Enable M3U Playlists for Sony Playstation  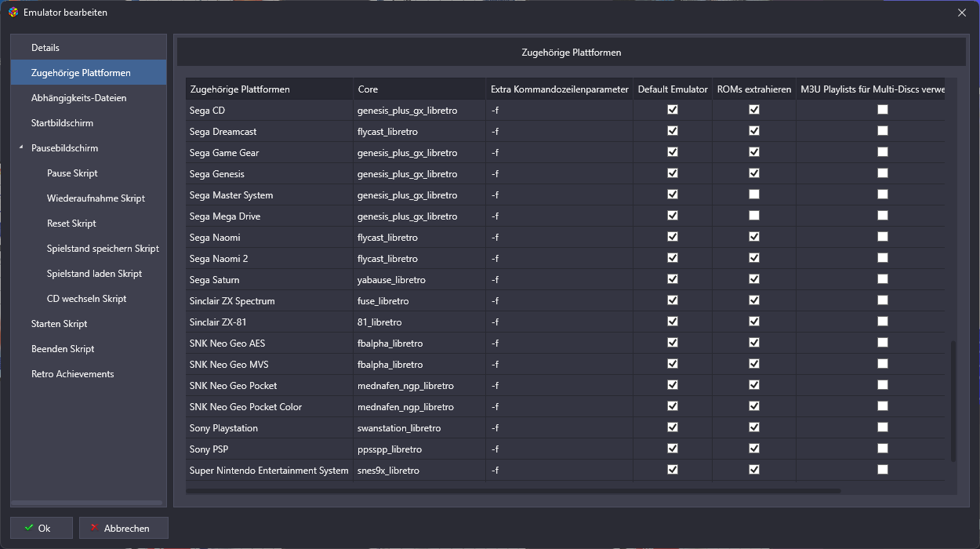coord(883,427)
